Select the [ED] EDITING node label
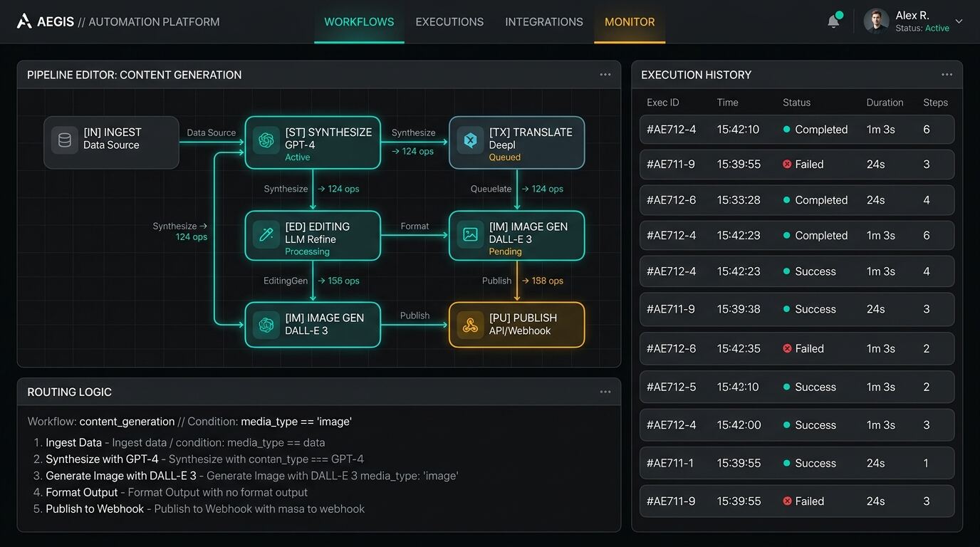 [x=318, y=226]
